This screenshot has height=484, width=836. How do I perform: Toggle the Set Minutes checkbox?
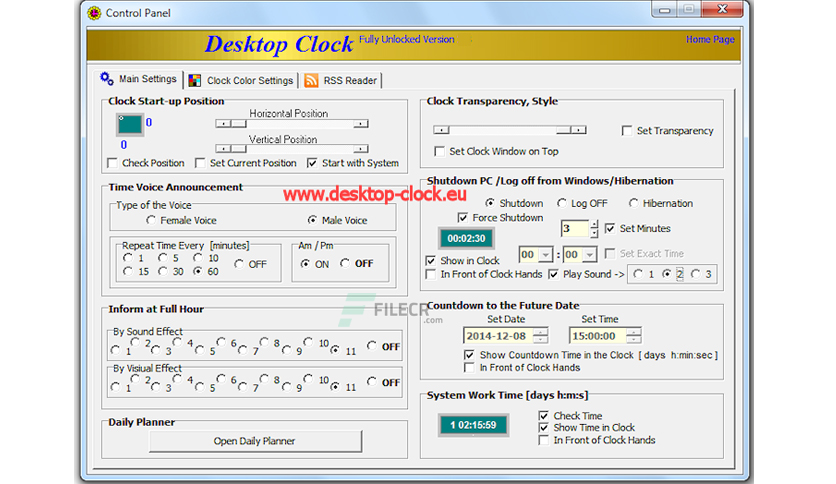coord(610,228)
